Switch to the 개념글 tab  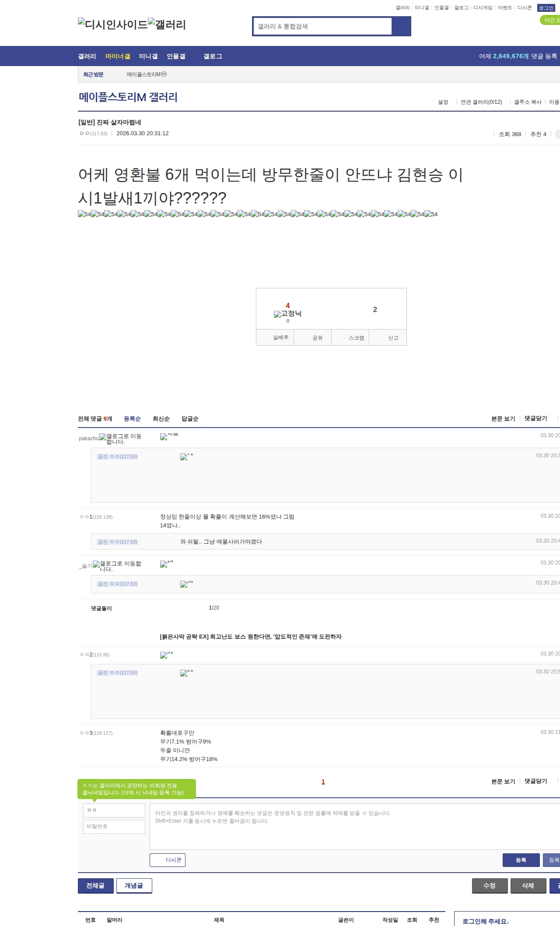[x=134, y=885]
